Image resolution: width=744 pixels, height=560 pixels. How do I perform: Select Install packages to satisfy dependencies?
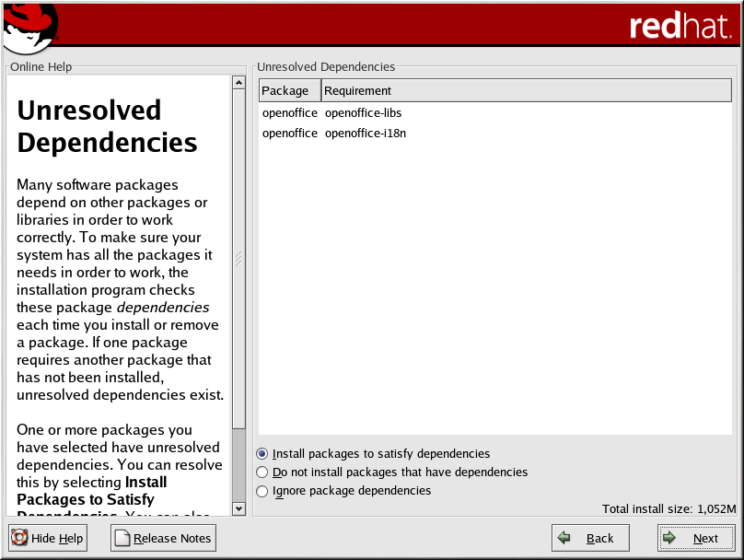pos(263,454)
